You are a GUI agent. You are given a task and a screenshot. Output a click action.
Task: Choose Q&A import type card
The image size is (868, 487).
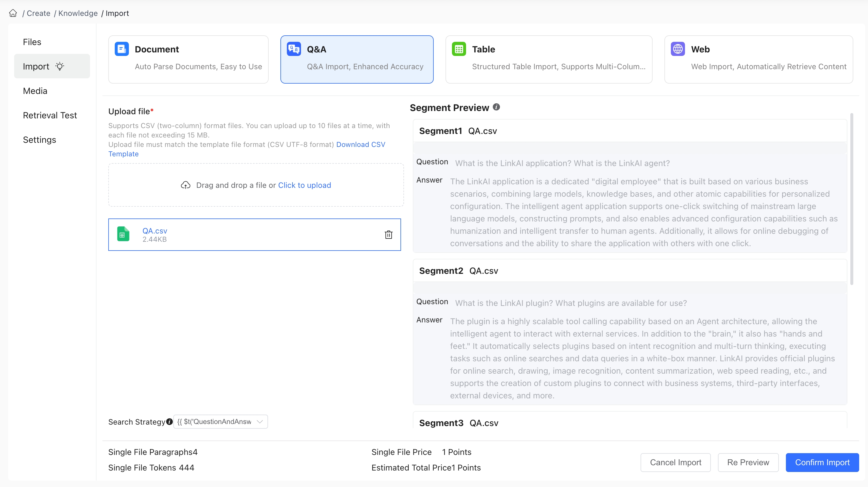coord(357,59)
